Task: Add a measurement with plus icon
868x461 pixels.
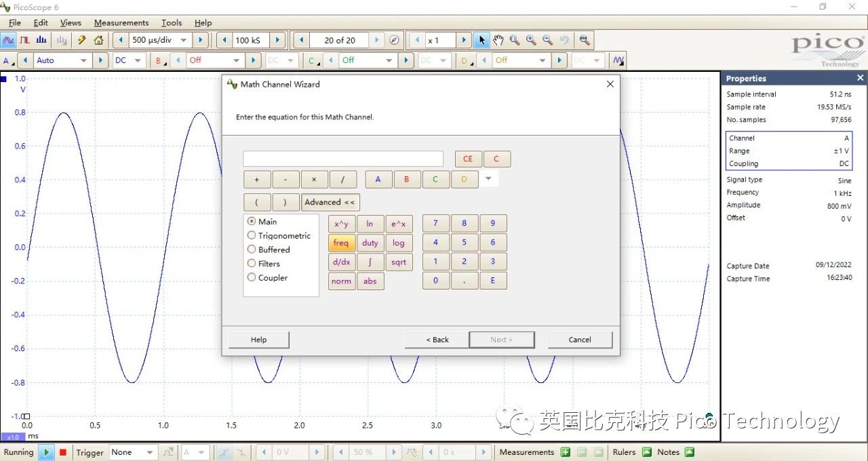Action: coord(566,452)
